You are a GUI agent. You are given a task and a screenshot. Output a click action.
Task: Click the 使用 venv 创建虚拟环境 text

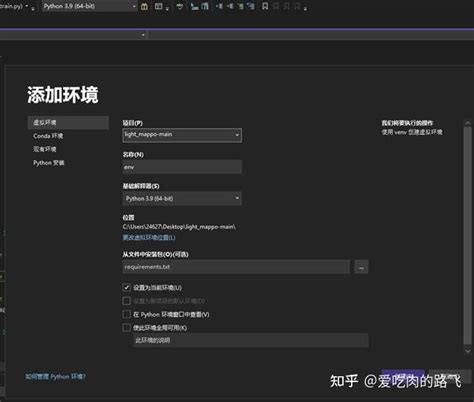point(412,132)
